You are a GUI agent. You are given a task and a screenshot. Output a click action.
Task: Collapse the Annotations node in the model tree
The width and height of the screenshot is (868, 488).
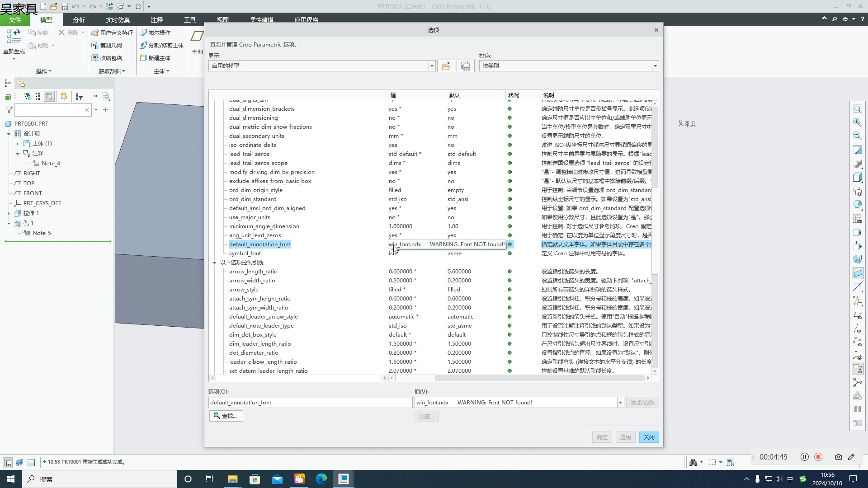pyautogui.click(x=18, y=154)
